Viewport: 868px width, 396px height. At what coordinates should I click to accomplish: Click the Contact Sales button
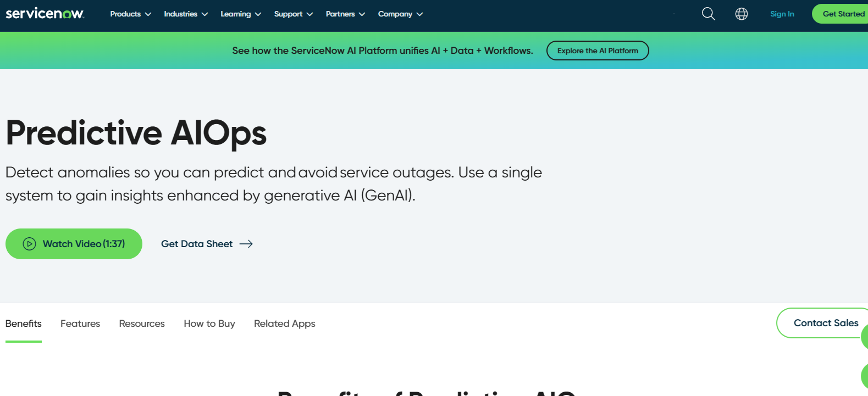822,323
